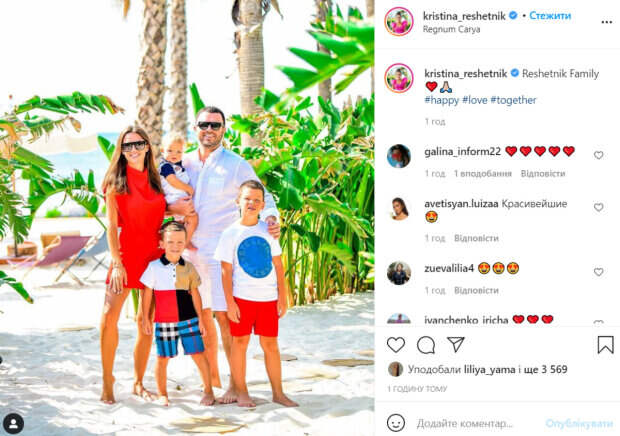Reply to galina_inform22 via Відповісти
Screen dimensions: 620x436
(x=543, y=174)
